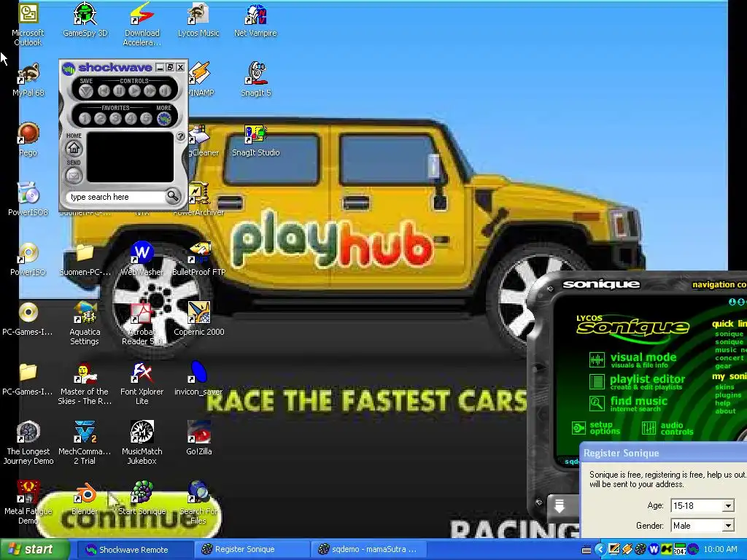Open the Shockwave help question mark

181,136
